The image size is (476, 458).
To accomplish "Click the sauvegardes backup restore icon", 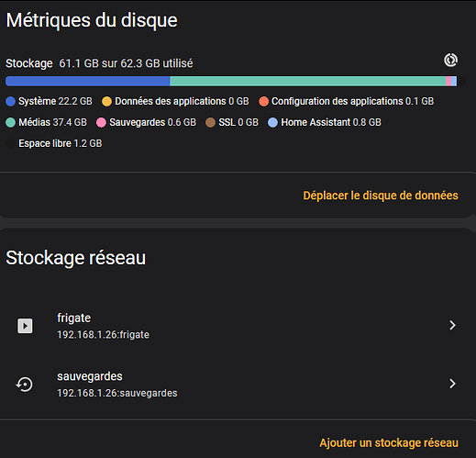I will [25, 385].
